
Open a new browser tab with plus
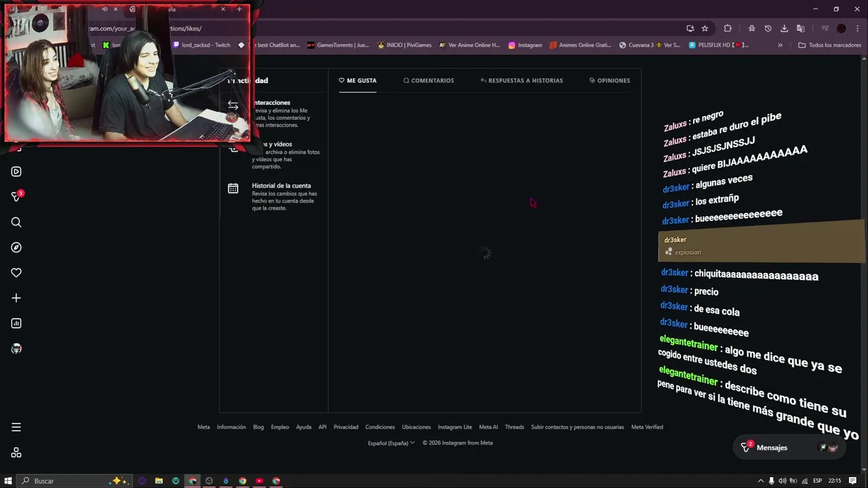tap(239, 9)
